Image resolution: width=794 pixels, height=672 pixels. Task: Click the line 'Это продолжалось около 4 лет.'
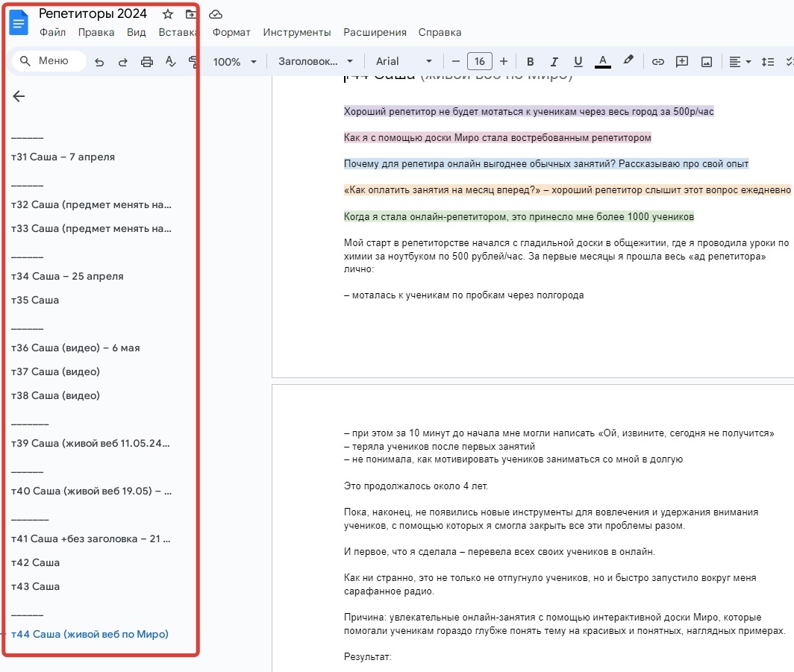click(416, 486)
